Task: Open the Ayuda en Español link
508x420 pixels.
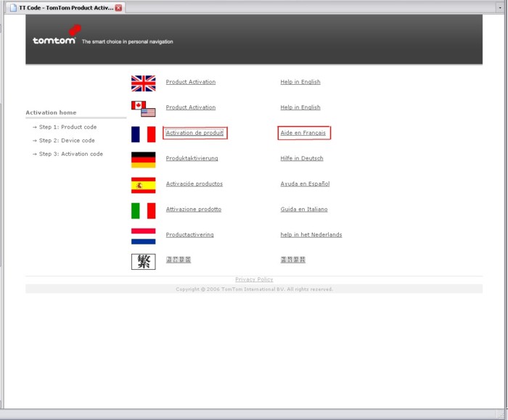Action: (x=305, y=184)
